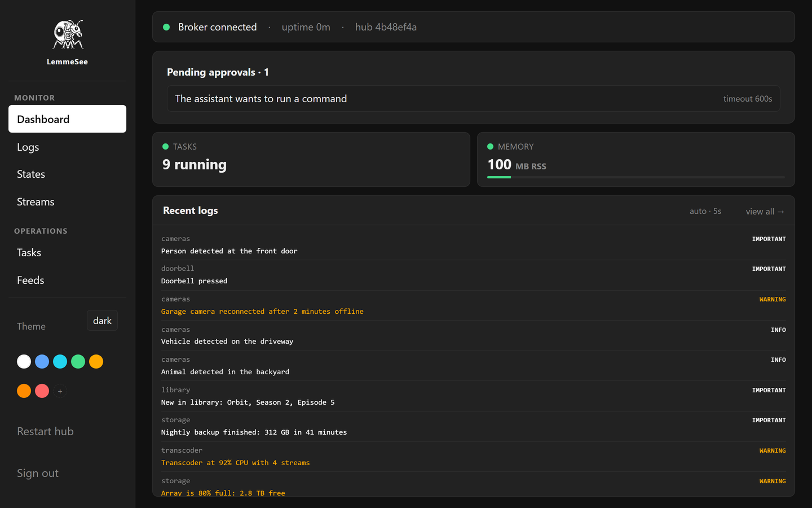
Task: Go to Logs in the sidebar
Action: pyautogui.click(x=67, y=147)
